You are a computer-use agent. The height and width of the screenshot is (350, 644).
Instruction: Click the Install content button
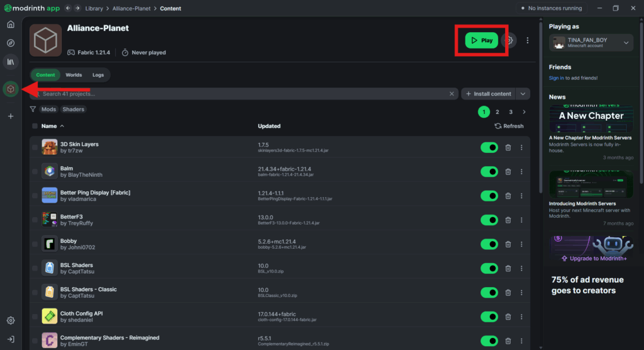coord(488,94)
